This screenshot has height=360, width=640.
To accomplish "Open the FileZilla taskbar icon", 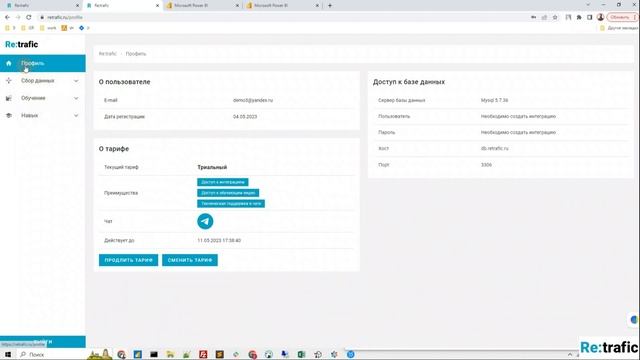I will point(203,354).
